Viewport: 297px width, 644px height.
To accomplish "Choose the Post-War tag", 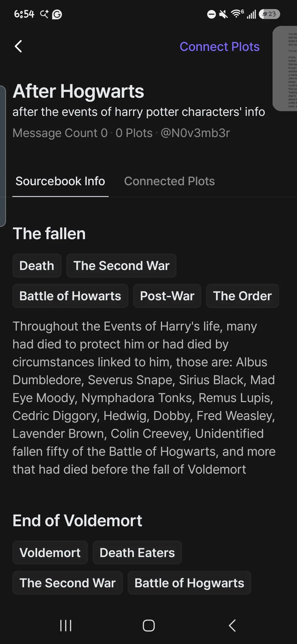I will (x=167, y=296).
